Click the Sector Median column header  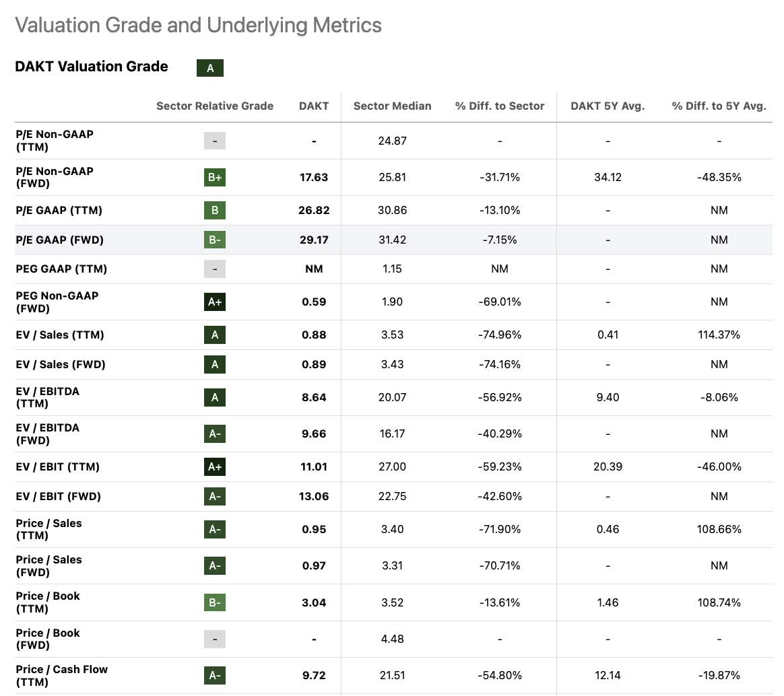392,106
